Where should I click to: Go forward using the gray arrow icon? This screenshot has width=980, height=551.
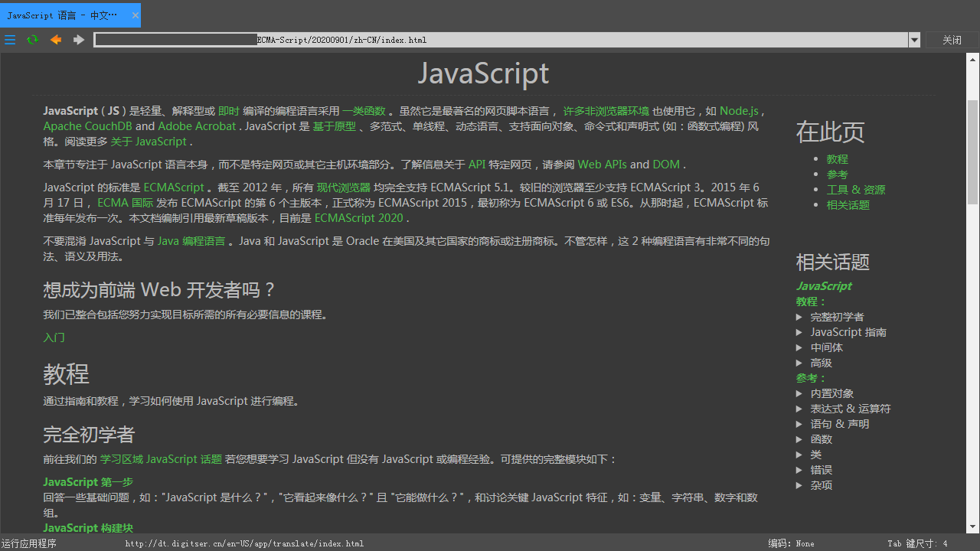tap(78, 40)
